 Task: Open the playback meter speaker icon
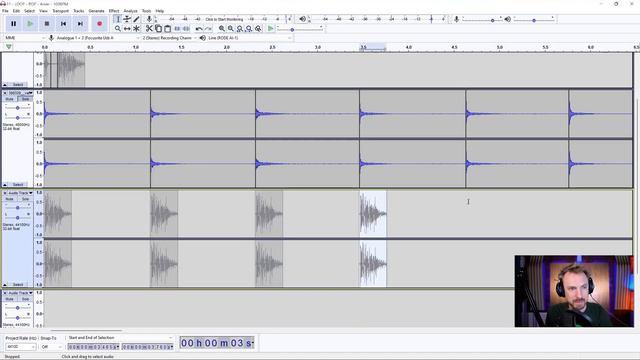point(302,19)
